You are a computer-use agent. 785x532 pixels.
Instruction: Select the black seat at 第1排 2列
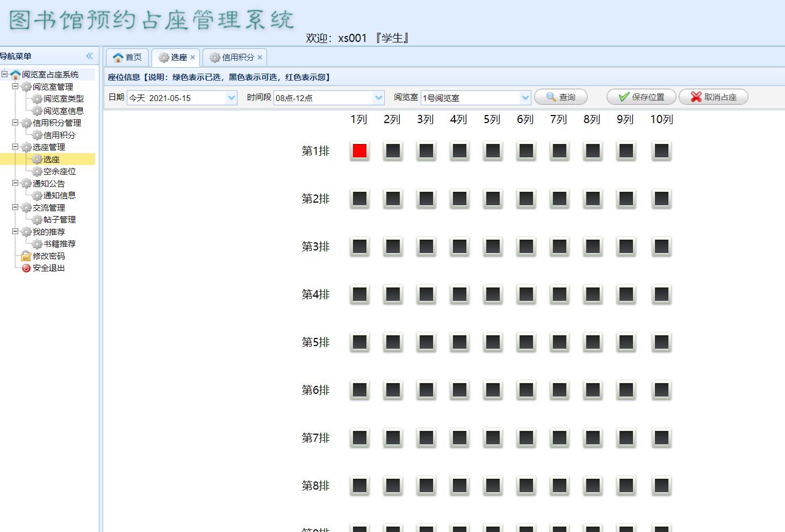tap(393, 151)
